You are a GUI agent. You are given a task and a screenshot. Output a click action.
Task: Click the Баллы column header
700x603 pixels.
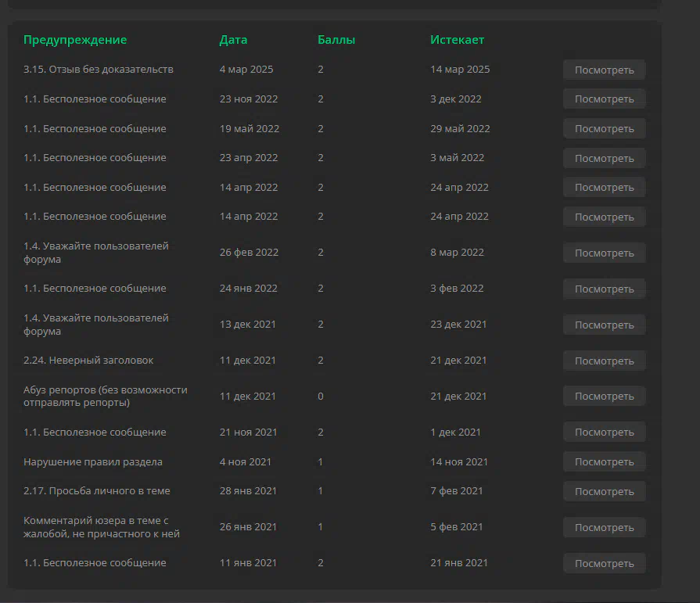click(x=336, y=40)
